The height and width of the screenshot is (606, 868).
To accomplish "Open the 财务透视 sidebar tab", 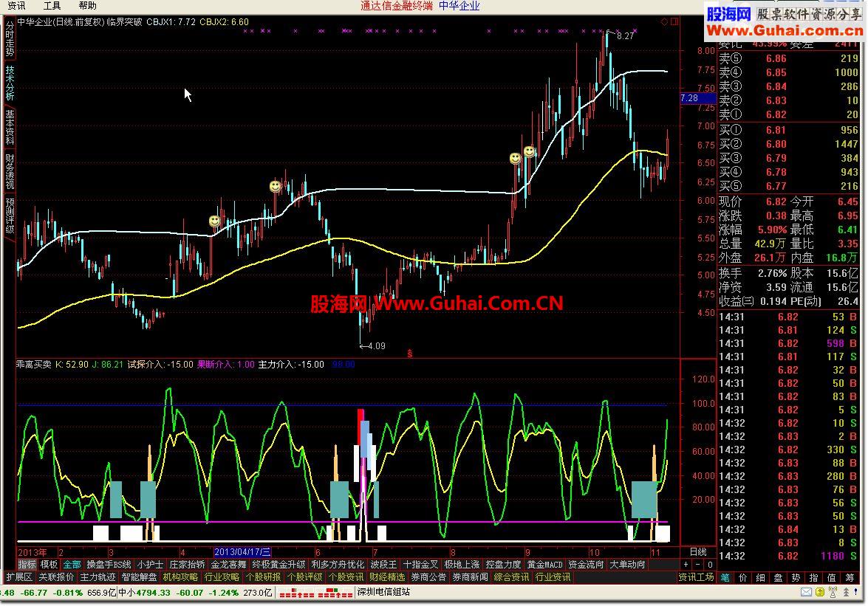I will 10,171.
